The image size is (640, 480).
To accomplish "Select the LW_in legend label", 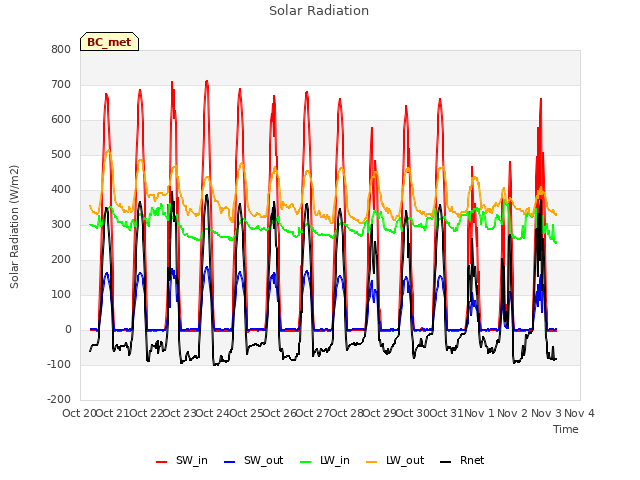I will pyautogui.click(x=335, y=460).
